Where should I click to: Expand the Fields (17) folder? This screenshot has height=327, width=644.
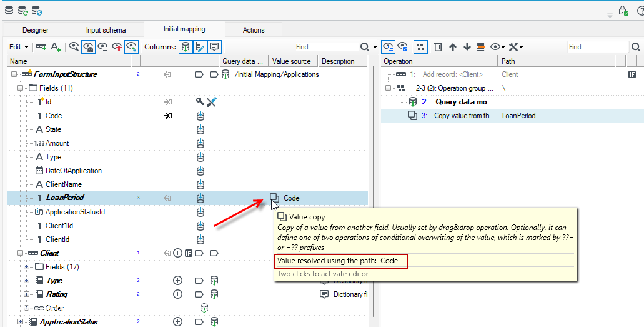pos(27,267)
